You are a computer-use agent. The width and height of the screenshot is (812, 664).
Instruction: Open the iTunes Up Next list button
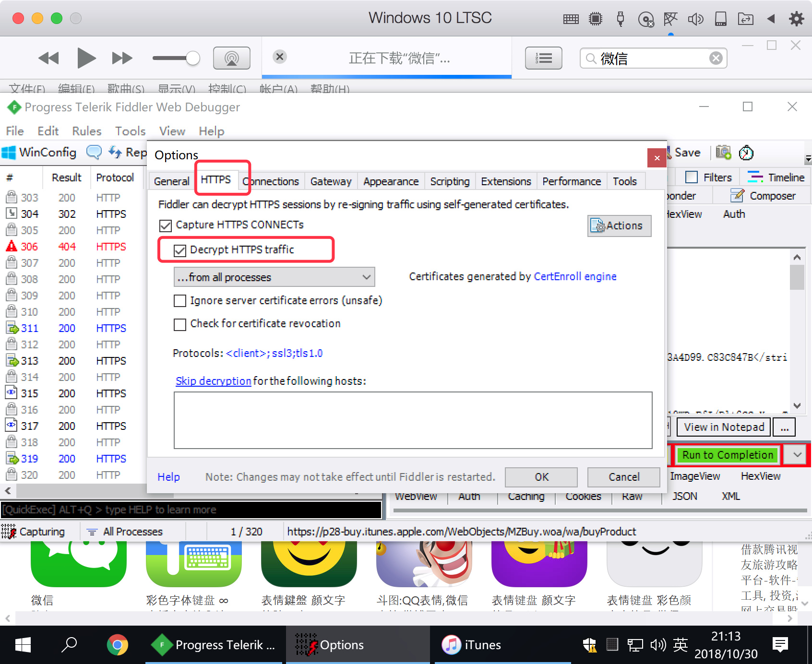tap(544, 58)
